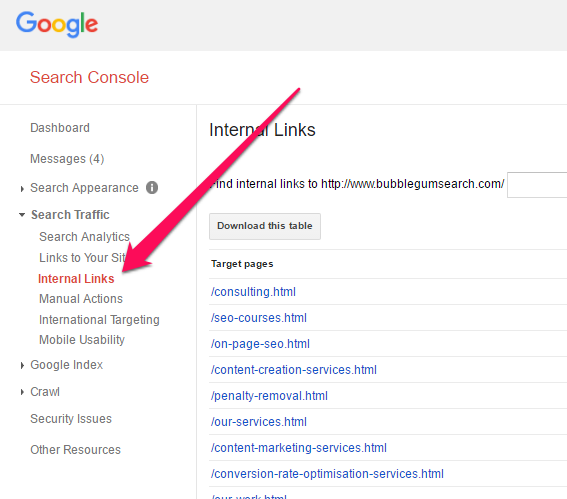Open the /penalty-removal.html link

(269, 396)
